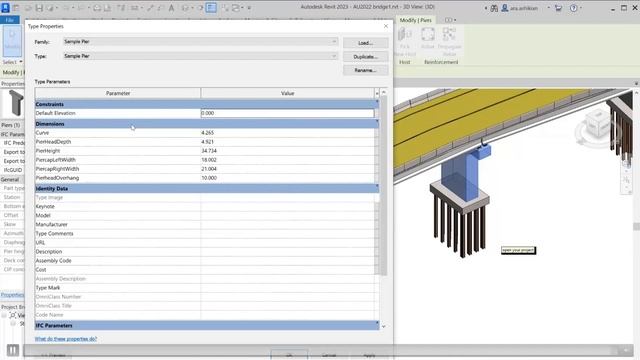640x360 pixels.
Task: Open the Select panel dropdown
Action: (13, 62)
